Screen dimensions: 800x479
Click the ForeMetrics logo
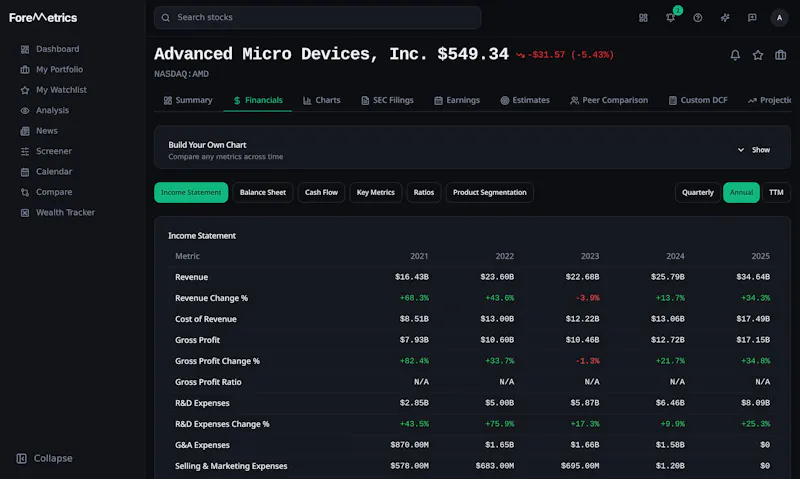43,18
